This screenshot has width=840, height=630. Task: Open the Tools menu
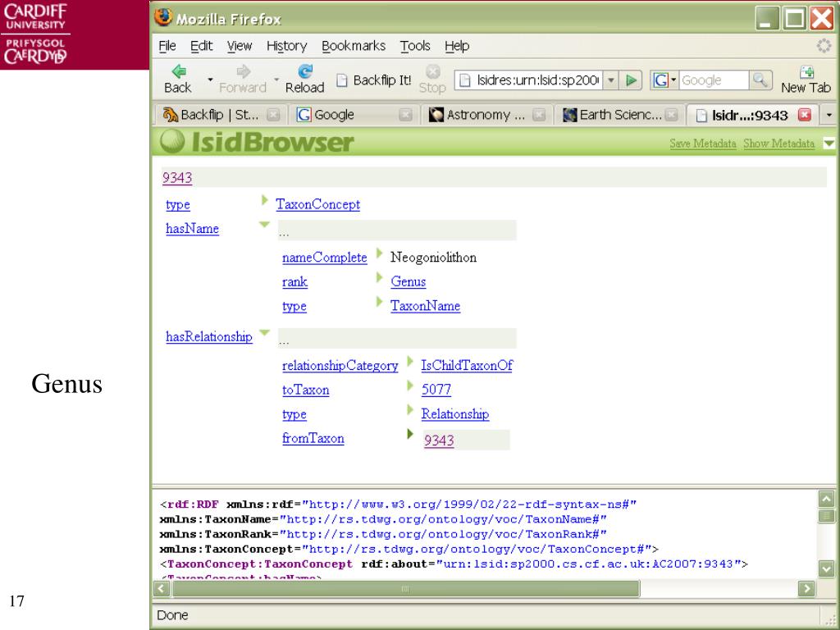point(415,46)
